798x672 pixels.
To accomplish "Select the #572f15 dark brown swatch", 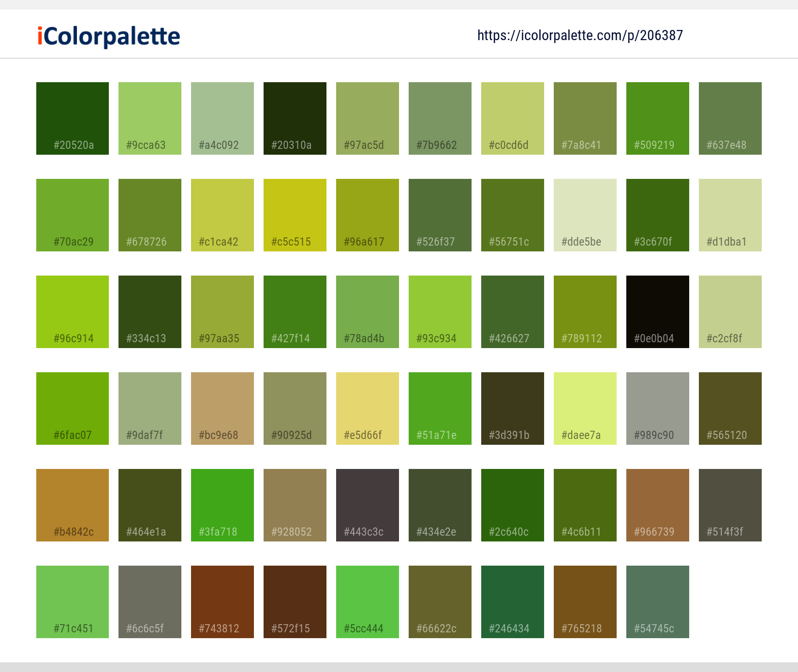I will (295, 602).
